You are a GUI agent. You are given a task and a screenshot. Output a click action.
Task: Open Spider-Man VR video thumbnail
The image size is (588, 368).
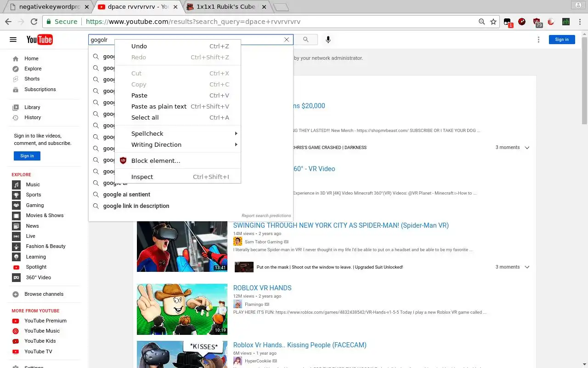[182, 247]
